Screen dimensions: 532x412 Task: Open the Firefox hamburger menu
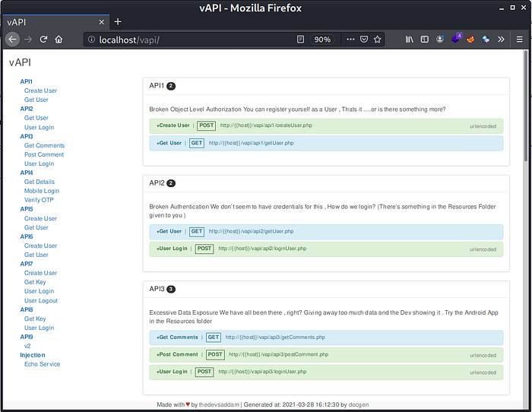[519, 40]
